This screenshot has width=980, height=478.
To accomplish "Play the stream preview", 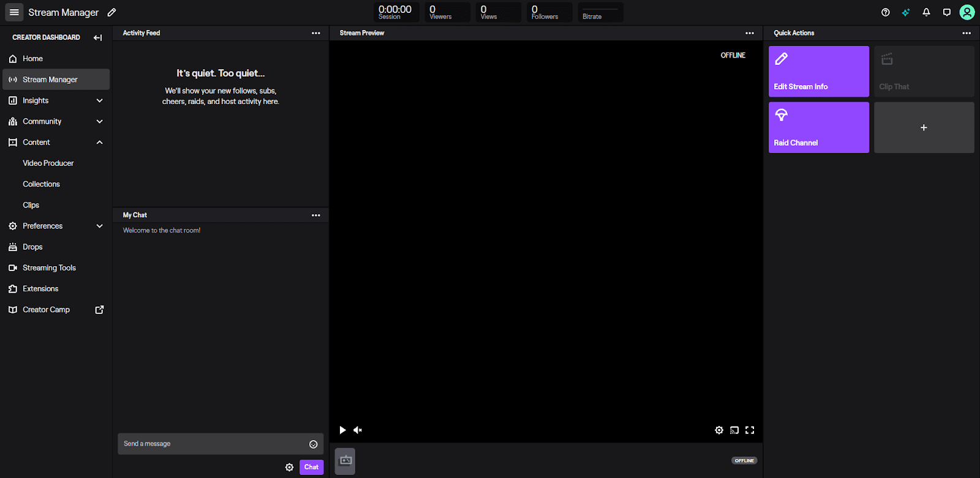I will [x=342, y=430].
